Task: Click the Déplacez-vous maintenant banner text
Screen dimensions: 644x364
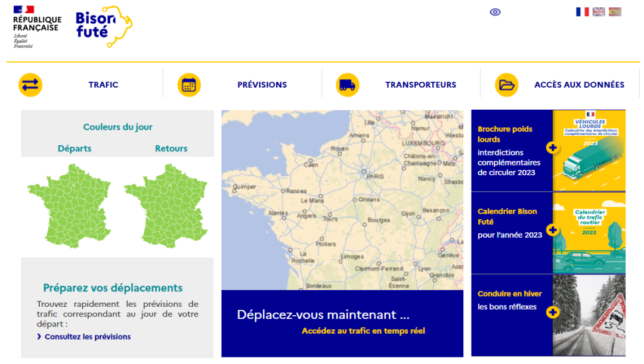Action: pos(323,315)
